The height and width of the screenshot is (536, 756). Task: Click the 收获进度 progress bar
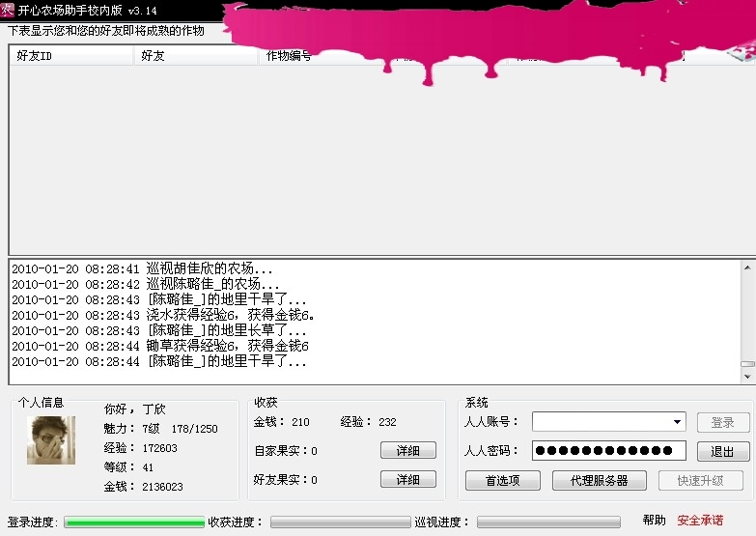pyautogui.click(x=339, y=522)
